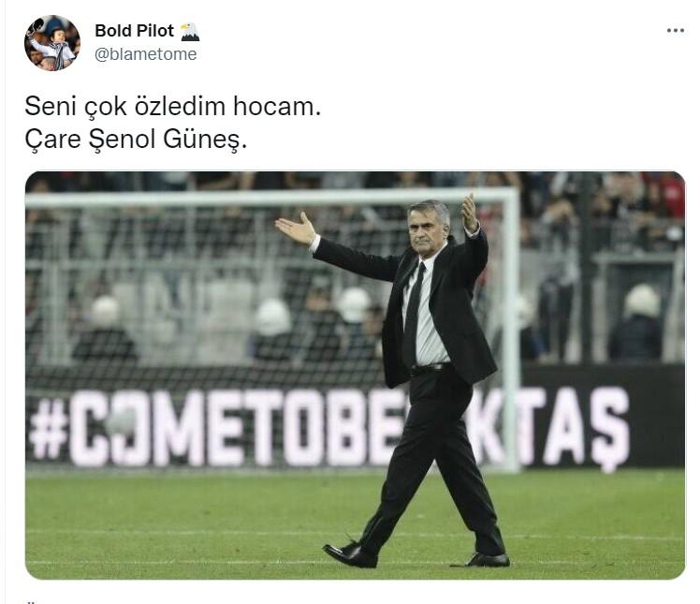This screenshot has width=700, height=604.
Task: Click the white goalpost crossbar in the image
Action: click(x=270, y=197)
